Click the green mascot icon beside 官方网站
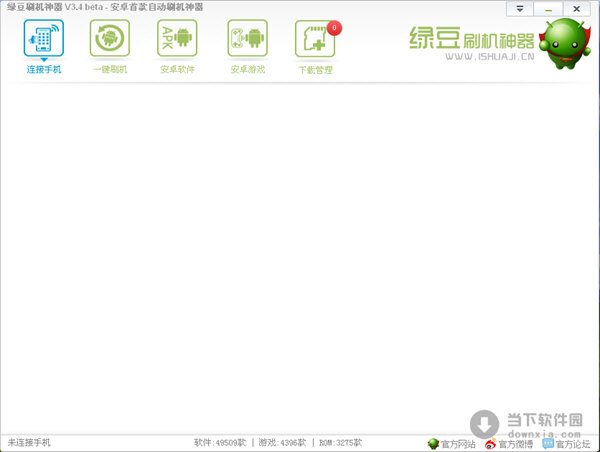 coord(433,444)
